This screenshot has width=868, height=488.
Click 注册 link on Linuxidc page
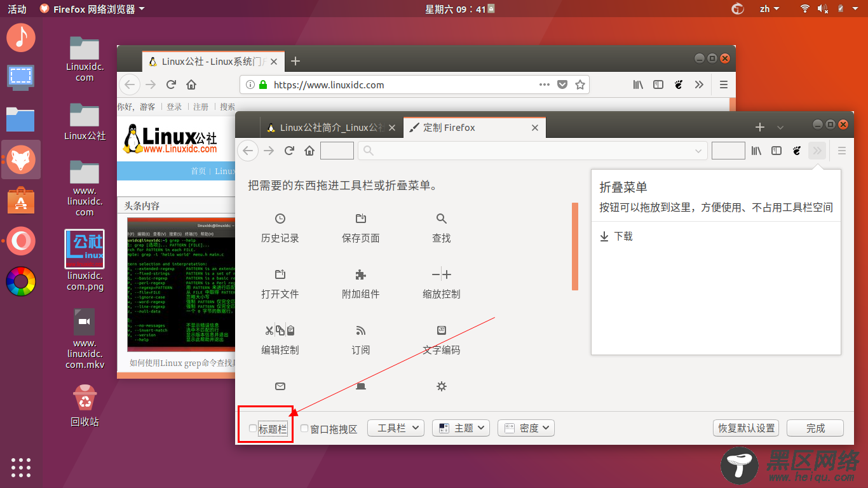(201, 107)
